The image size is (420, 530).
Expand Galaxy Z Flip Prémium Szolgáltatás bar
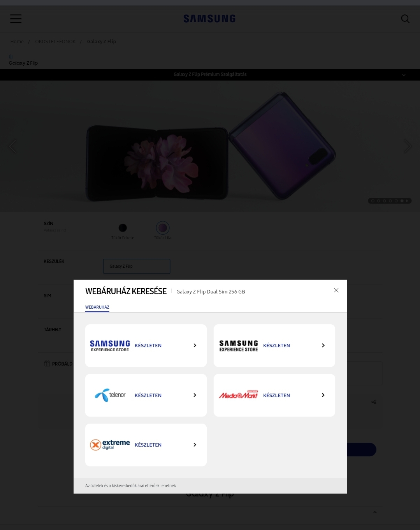(210, 75)
